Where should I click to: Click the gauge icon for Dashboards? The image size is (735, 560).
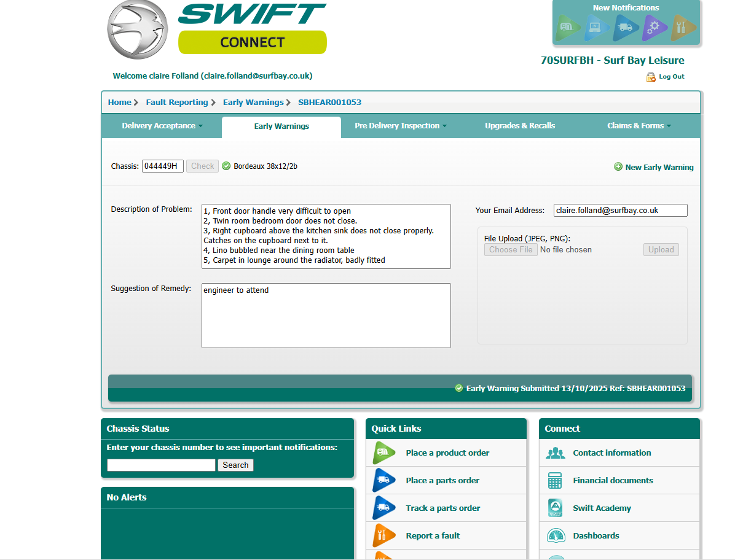coord(556,535)
